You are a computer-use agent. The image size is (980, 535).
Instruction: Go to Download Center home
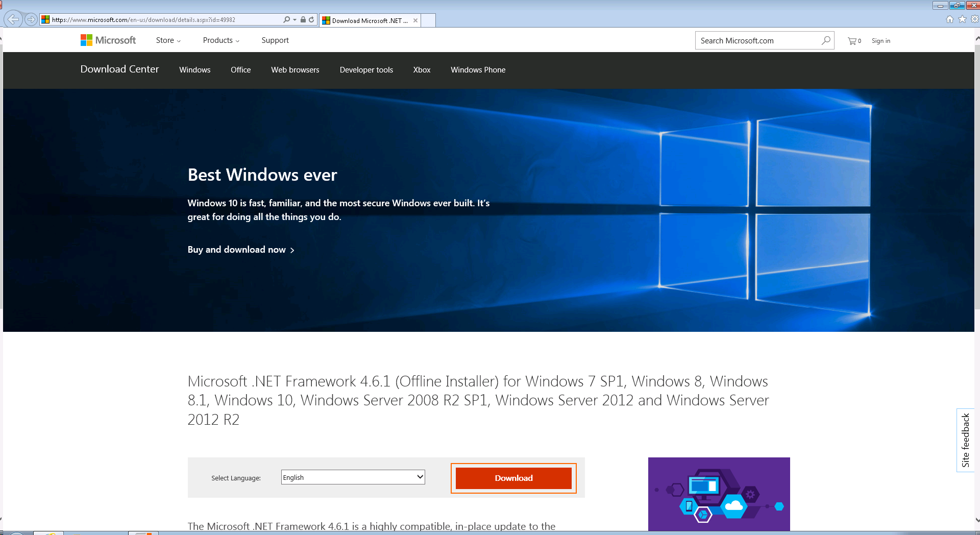click(119, 69)
